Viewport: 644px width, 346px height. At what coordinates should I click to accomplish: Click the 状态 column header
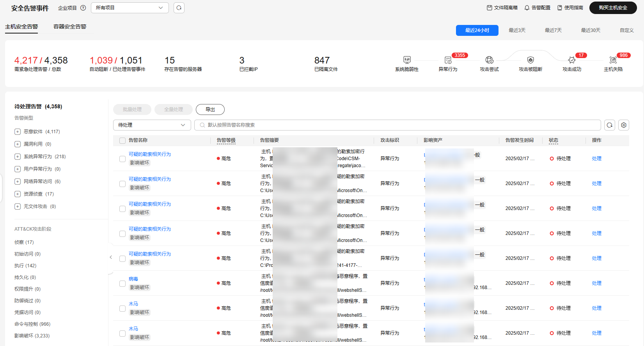click(x=554, y=140)
